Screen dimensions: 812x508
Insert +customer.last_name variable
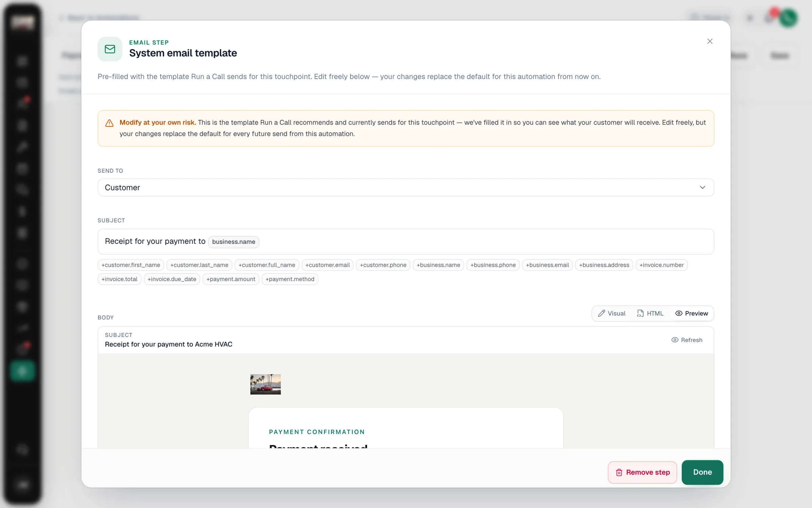coord(199,265)
